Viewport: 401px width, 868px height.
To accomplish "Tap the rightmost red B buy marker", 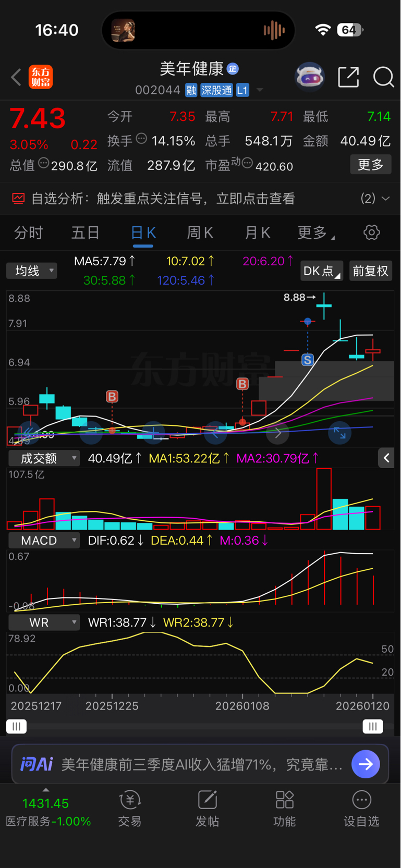I will [x=242, y=384].
